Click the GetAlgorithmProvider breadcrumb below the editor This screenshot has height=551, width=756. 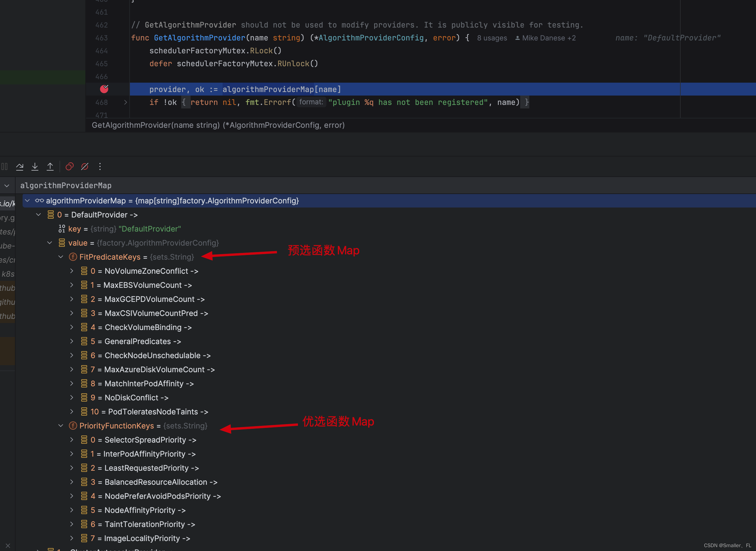pos(218,125)
